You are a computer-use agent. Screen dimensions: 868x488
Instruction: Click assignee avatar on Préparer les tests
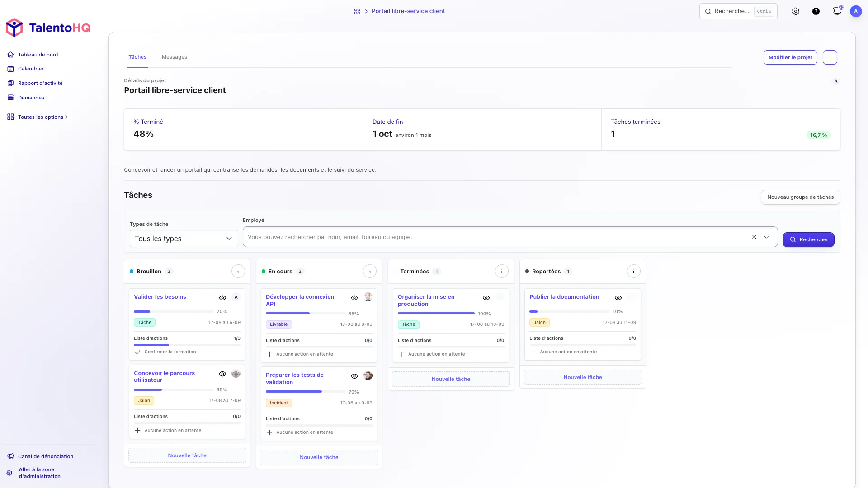(x=368, y=375)
